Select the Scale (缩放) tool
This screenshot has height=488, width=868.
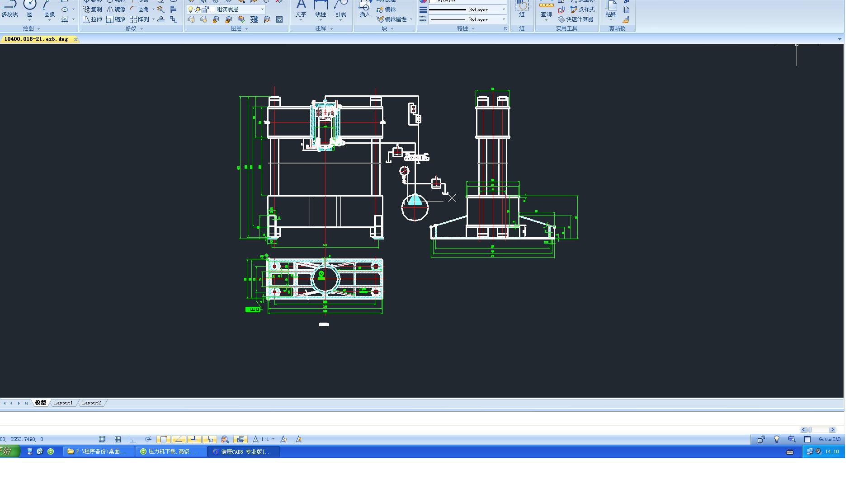coord(116,19)
